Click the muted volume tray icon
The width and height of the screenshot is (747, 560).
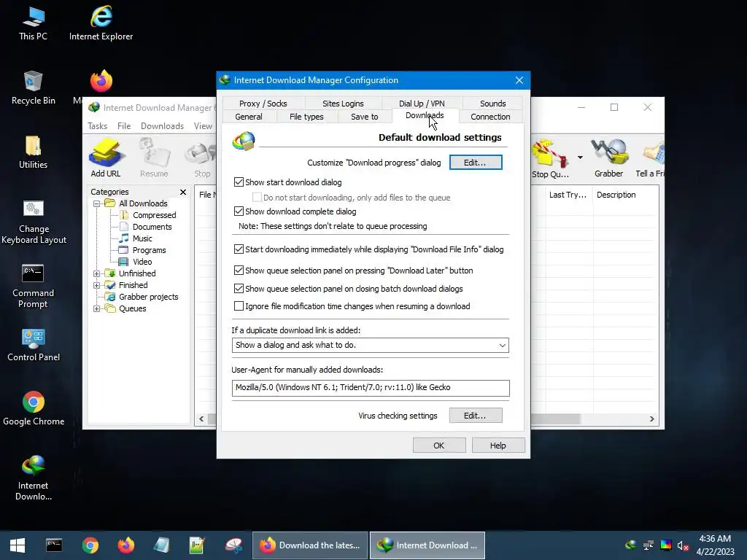tap(683, 545)
